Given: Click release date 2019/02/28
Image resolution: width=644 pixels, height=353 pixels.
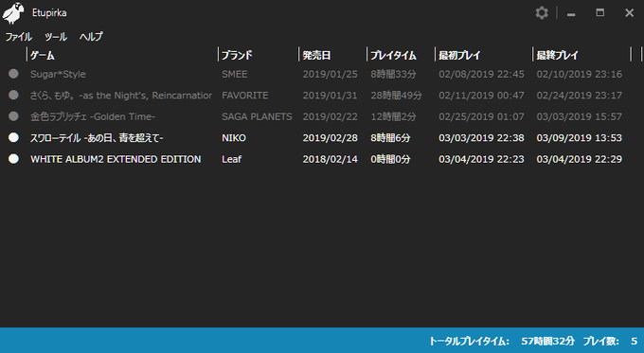Looking at the screenshot, I should [x=331, y=138].
